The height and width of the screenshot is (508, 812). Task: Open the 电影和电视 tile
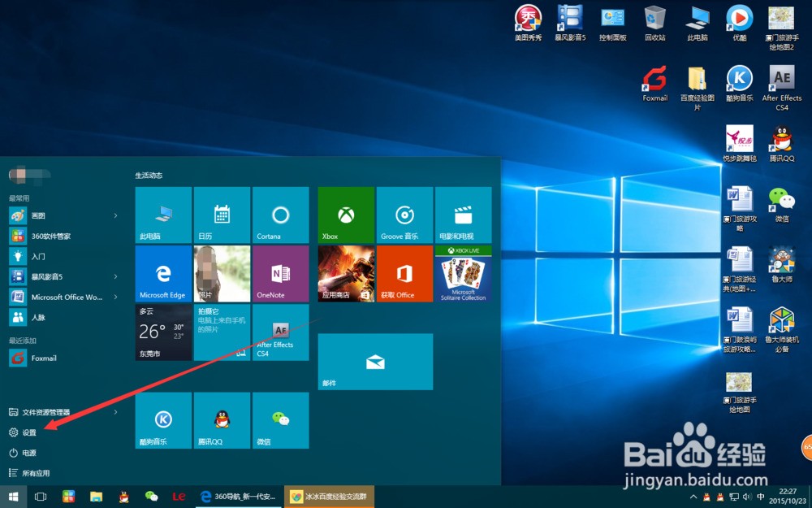[463, 215]
